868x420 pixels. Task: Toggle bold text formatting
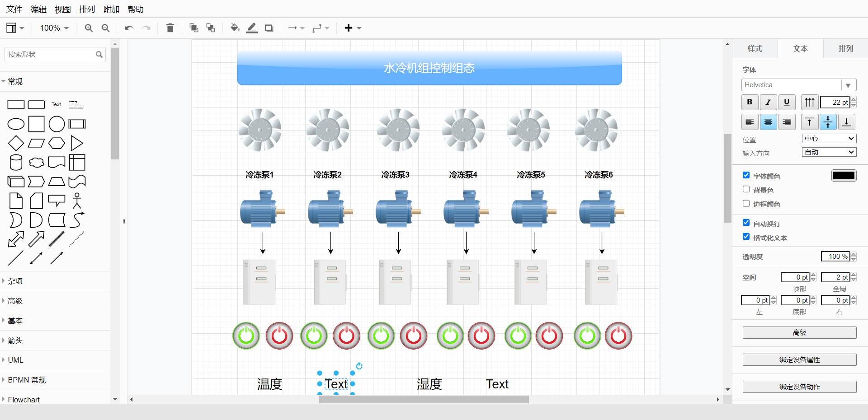(750, 102)
